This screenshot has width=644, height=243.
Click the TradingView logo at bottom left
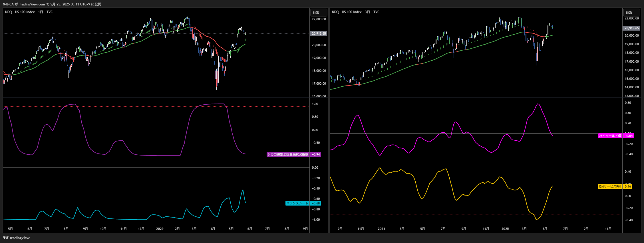(x=16, y=238)
